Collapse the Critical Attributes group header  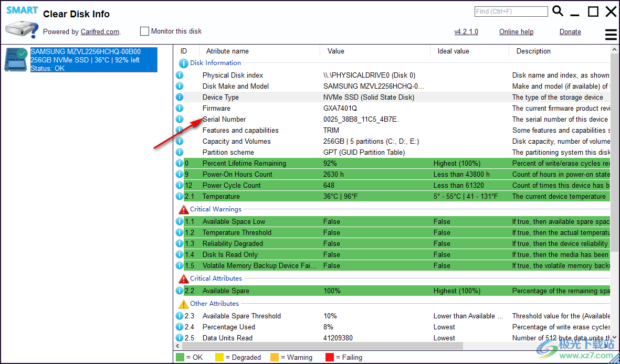coord(216,278)
